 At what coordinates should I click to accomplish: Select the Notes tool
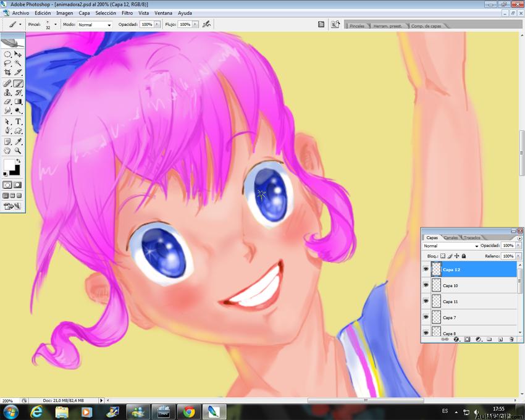click(x=7, y=141)
